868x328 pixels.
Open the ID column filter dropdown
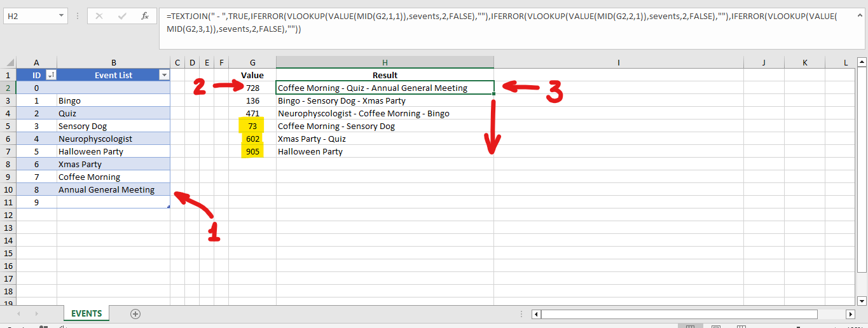(52, 75)
